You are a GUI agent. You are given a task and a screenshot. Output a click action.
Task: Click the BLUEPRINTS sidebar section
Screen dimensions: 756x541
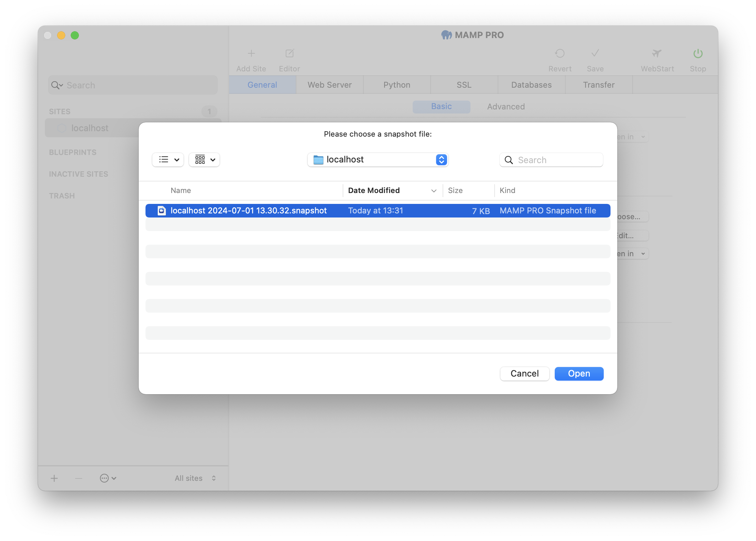coord(73,152)
